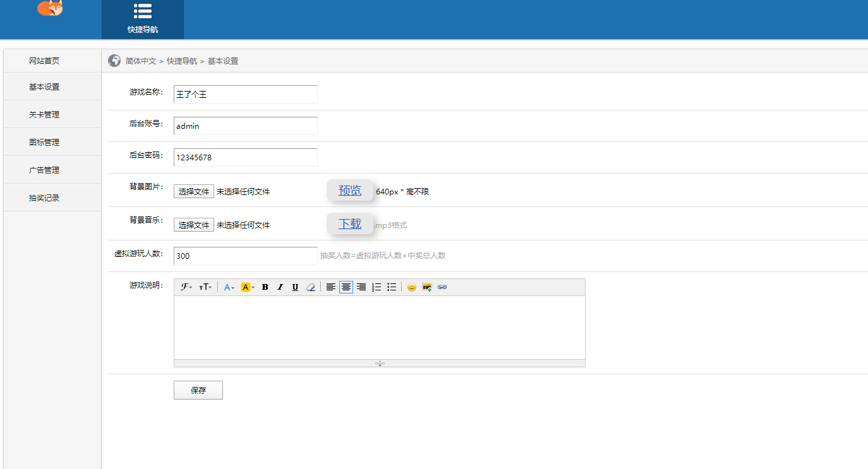The width and height of the screenshot is (868, 469).
Task: Click the 预览 preview link
Action: [350, 191]
